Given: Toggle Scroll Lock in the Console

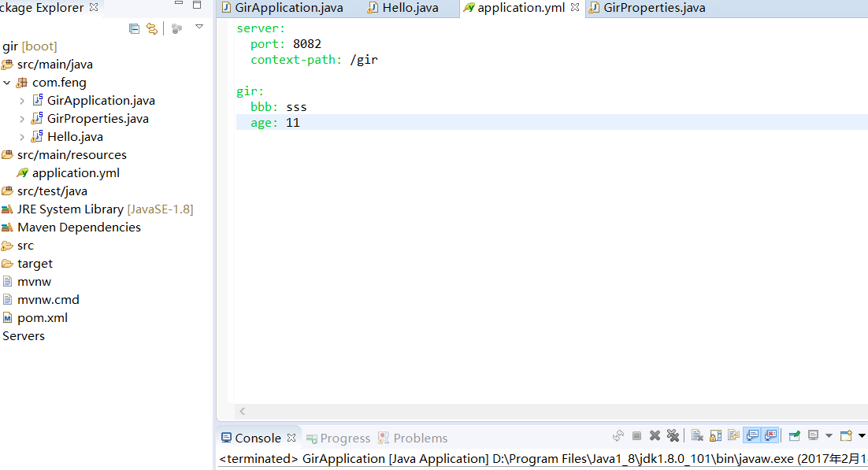Looking at the screenshot, I should tap(715, 435).
